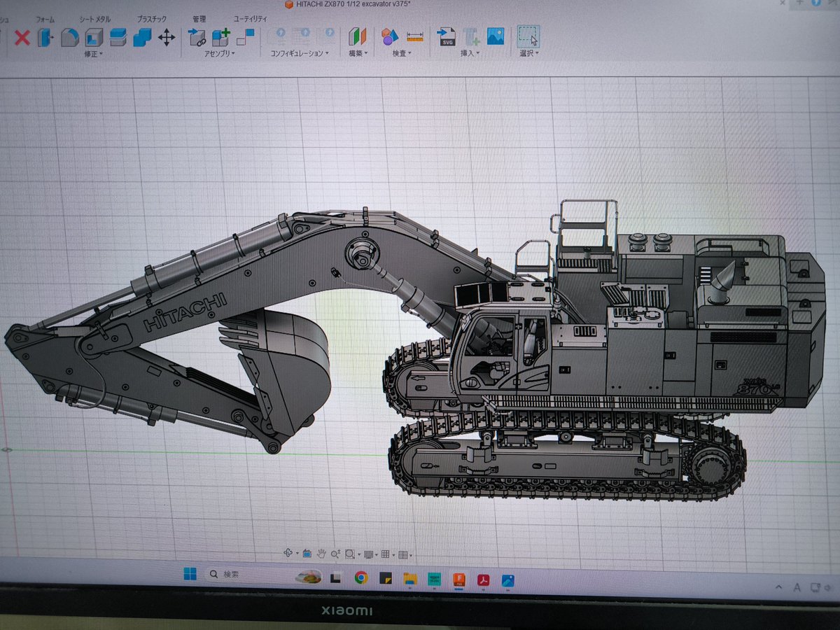Click the blue round icon beside the plus
Screen dimensions: 840x630
tap(815, 3)
